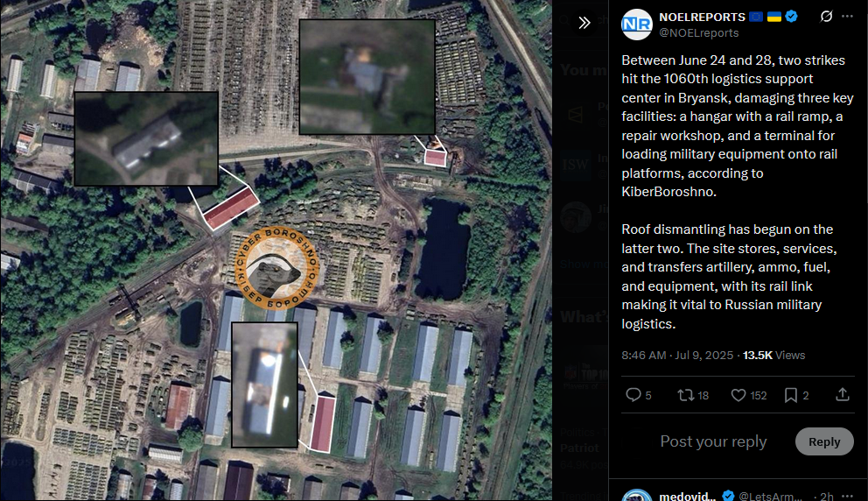Image resolution: width=868 pixels, height=501 pixels.
Task: Open the satellite image of Bryansk base
Action: [276, 250]
